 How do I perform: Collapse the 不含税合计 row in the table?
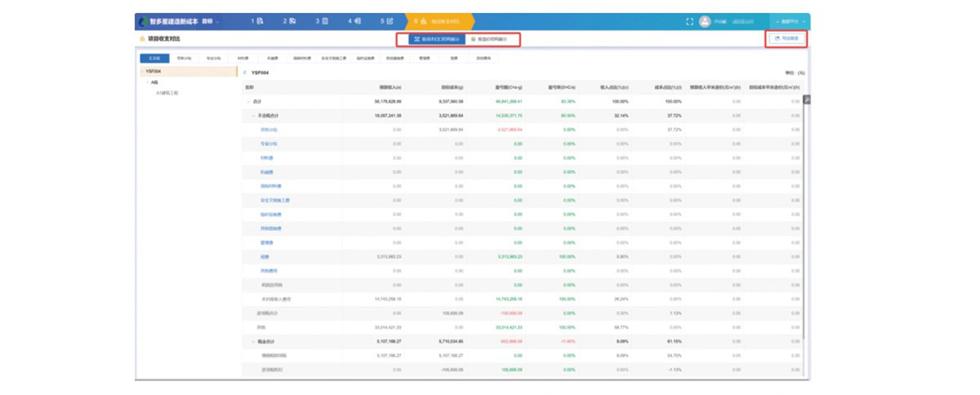tap(254, 116)
